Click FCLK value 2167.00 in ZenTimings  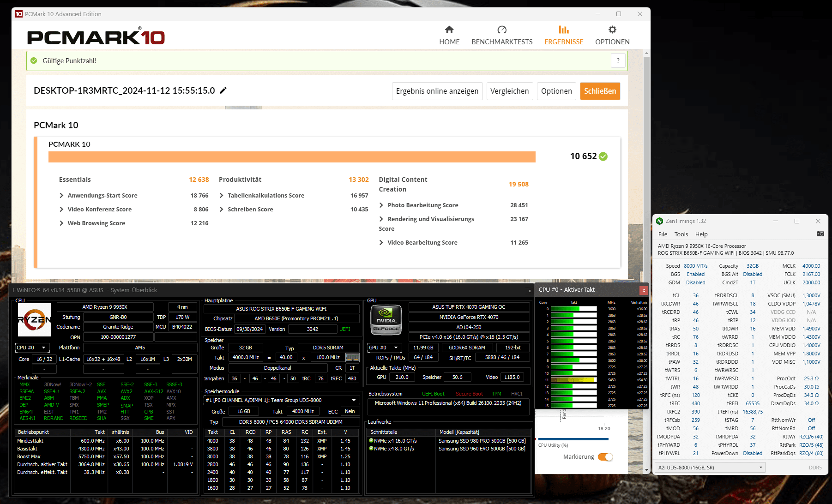(x=811, y=274)
